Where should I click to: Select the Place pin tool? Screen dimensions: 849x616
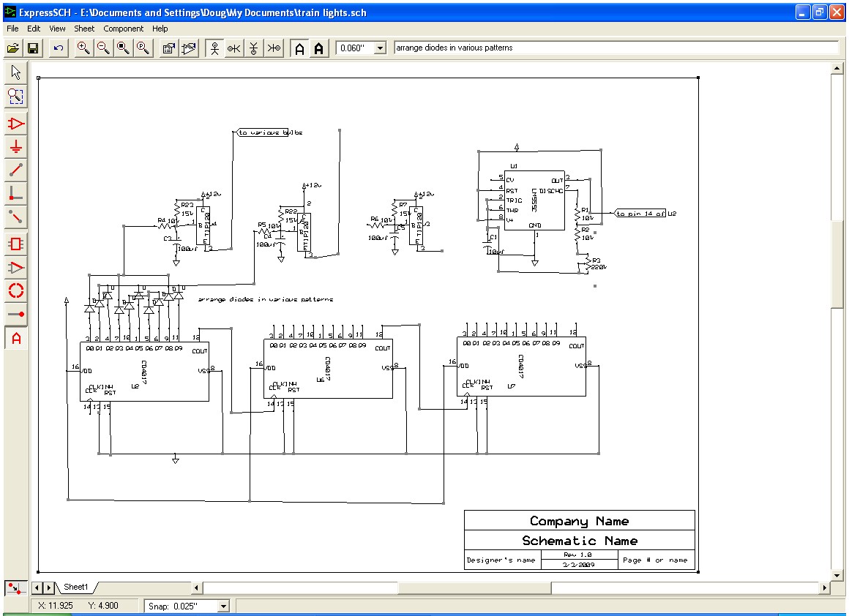tap(15, 314)
